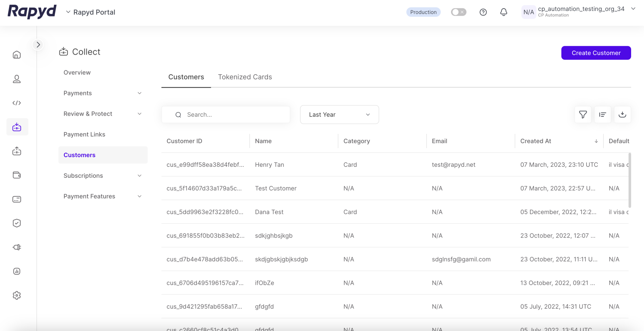Open Payment Links in the Collect menu

(x=84, y=134)
